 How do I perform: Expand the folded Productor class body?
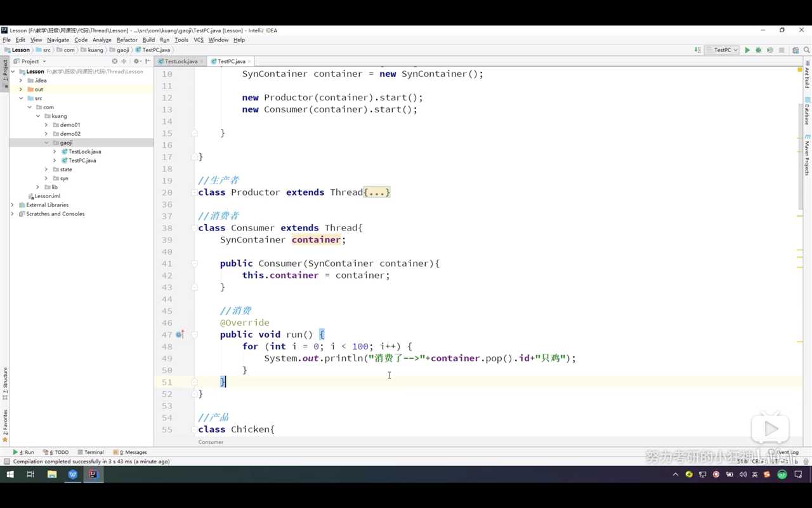click(377, 192)
